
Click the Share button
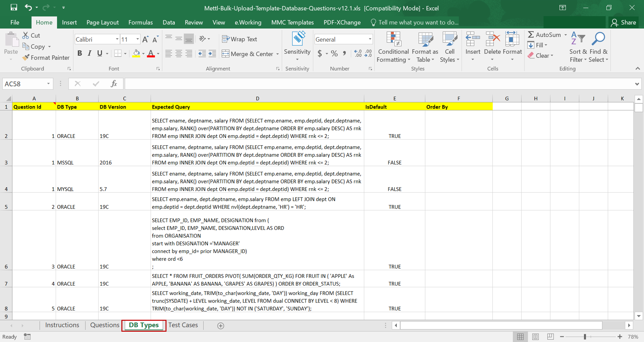(624, 22)
